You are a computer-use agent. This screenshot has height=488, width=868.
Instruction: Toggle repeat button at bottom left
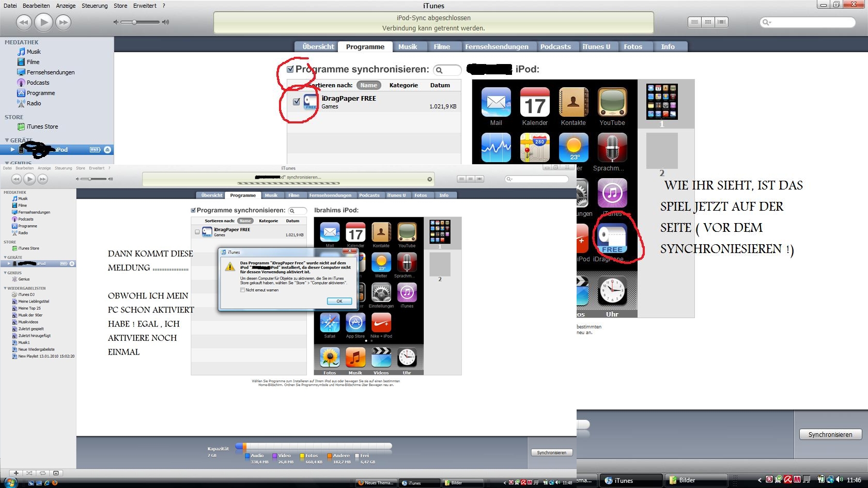coord(43,473)
